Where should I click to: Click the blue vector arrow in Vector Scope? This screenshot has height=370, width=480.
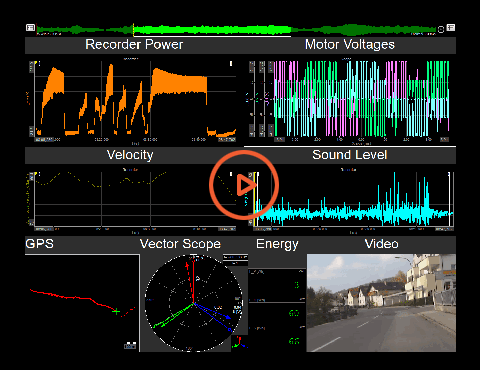[x=212, y=311]
